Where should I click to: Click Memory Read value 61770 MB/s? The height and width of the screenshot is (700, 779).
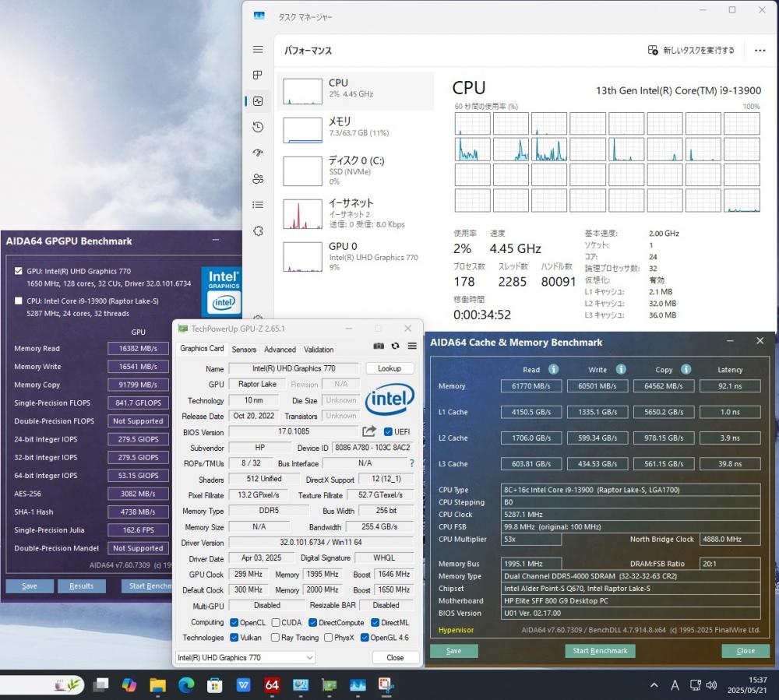531,385
